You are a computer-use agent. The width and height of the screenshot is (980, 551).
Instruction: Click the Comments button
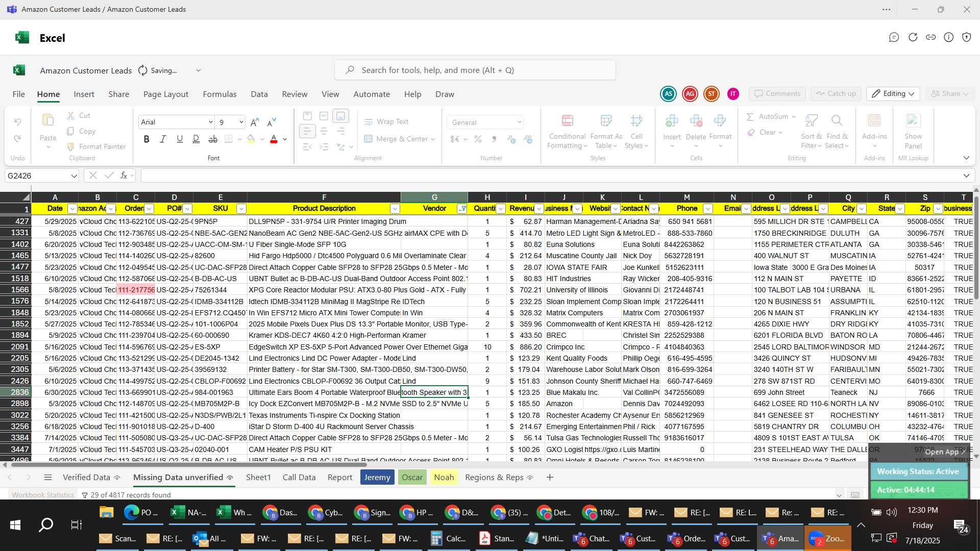tap(777, 94)
